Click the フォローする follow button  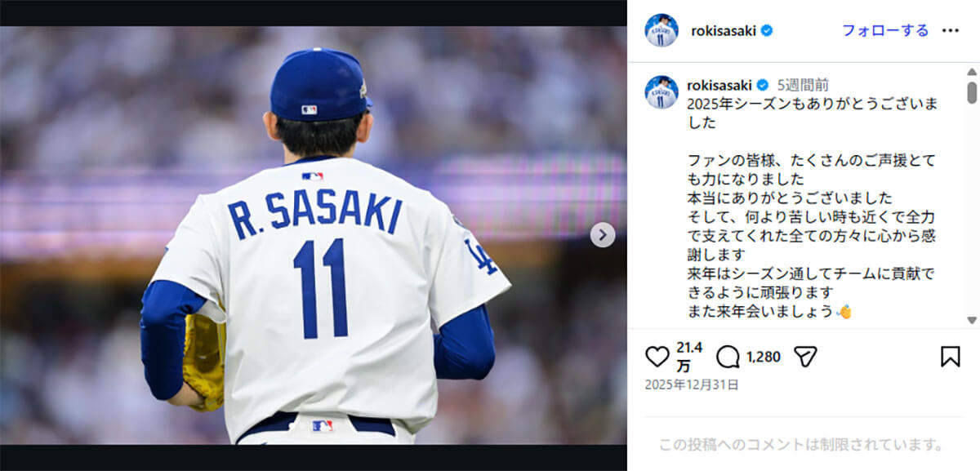pyautogui.click(x=885, y=30)
